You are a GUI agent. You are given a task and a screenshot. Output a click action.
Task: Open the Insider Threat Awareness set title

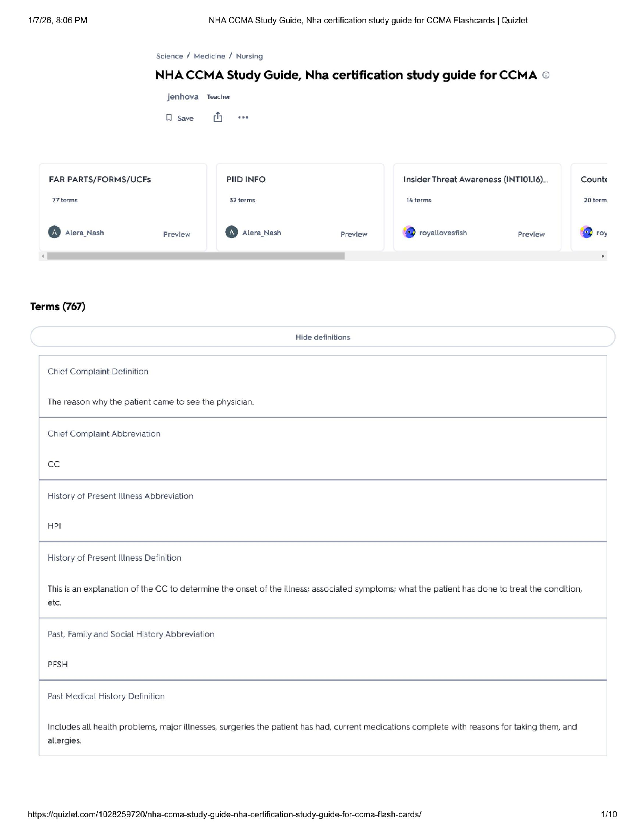click(475, 180)
